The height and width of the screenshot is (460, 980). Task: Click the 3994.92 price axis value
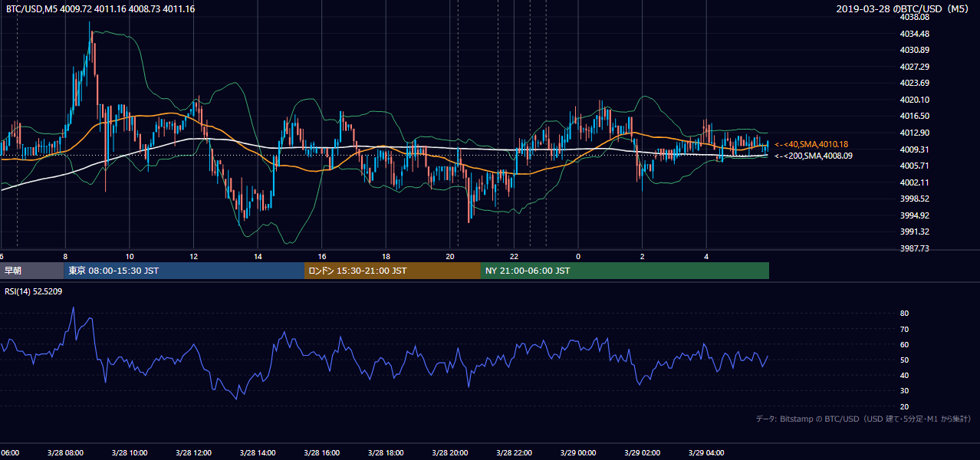coord(915,215)
